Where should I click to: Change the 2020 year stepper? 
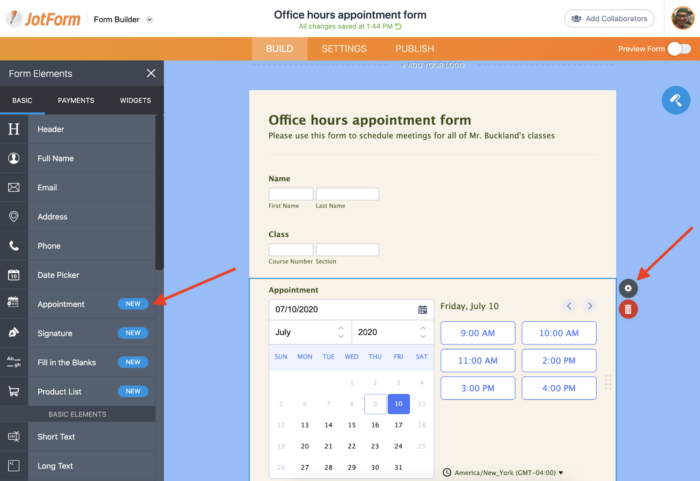(x=423, y=332)
